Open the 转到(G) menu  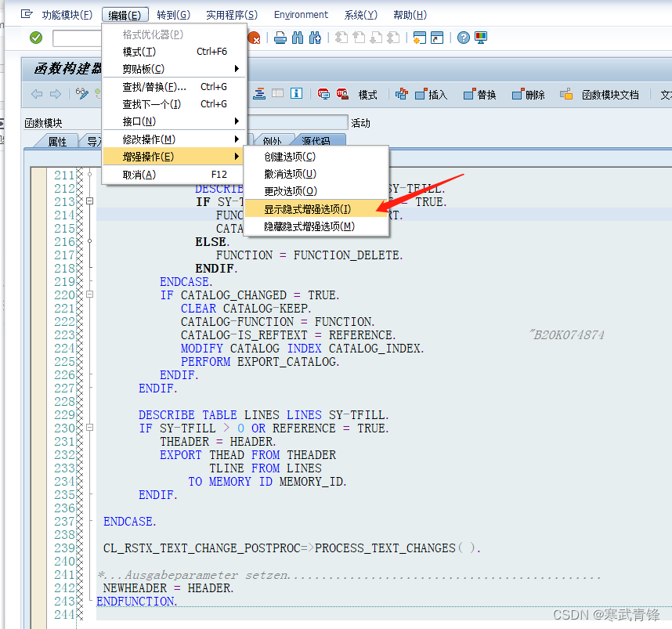click(173, 16)
